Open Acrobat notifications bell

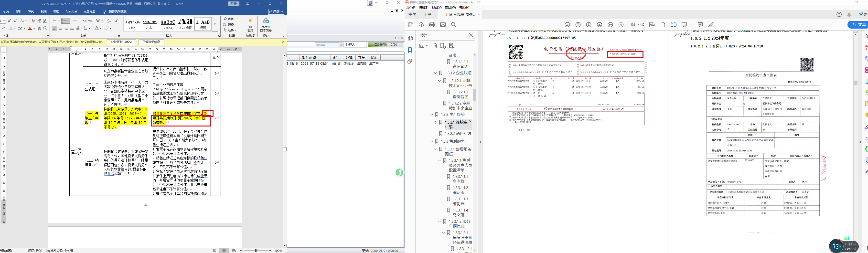click(849, 14)
